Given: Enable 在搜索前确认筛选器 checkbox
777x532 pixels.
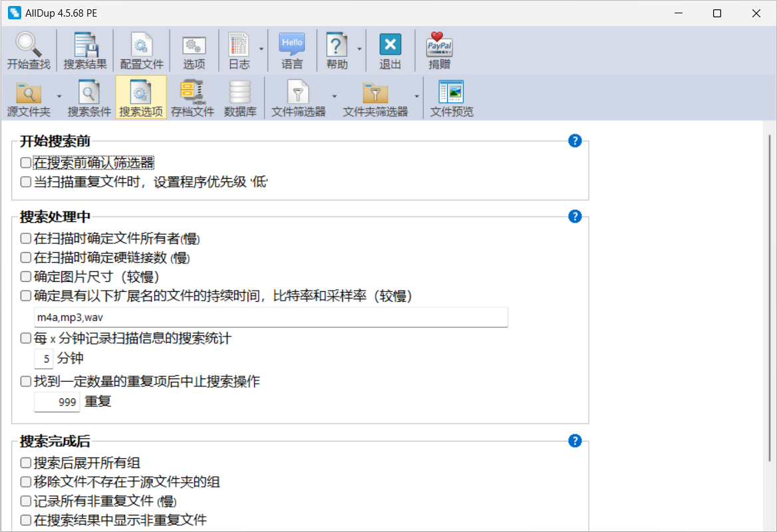Looking at the screenshot, I should click(x=26, y=162).
